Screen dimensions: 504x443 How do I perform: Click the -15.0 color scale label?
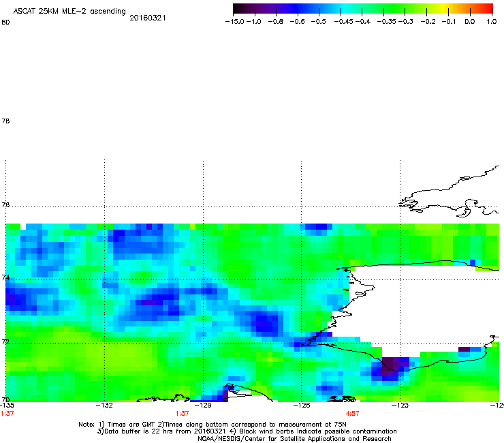click(235, 22)
